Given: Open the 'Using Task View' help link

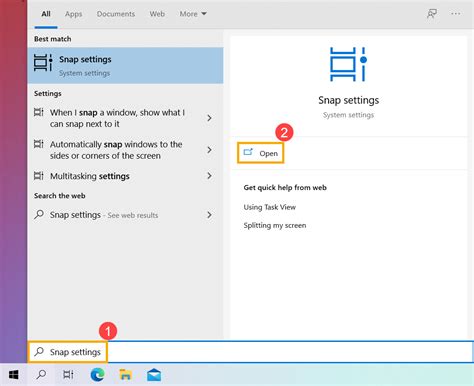Looking at the screenshot, I should [270, 207].
